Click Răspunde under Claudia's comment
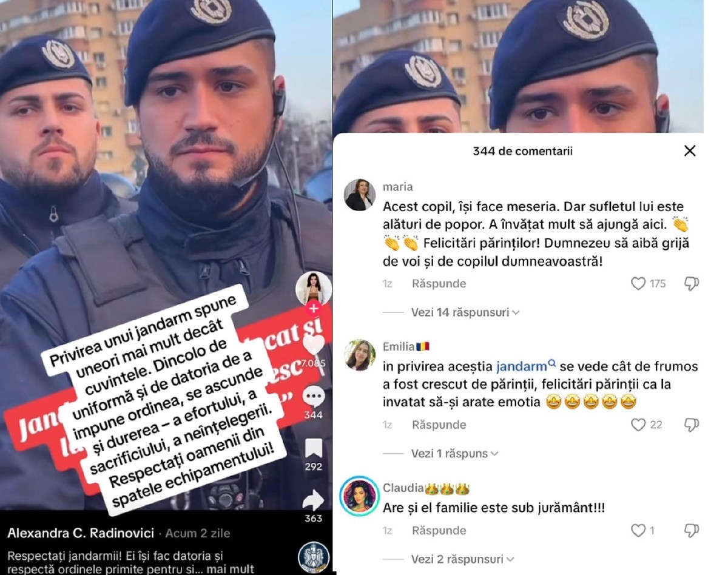Screen dimensions: 728x575 click(439, 531)
